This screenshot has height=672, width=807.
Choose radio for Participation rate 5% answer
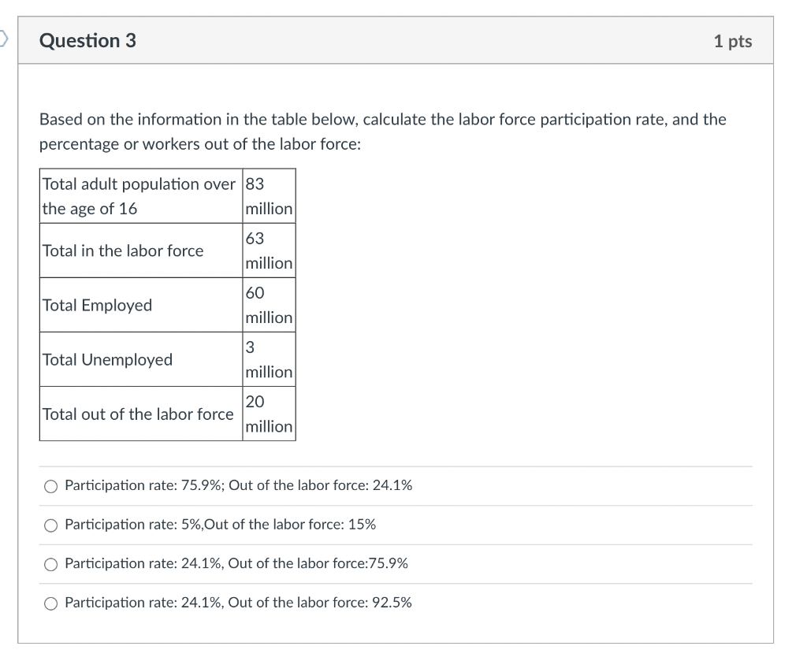point(50,525)
